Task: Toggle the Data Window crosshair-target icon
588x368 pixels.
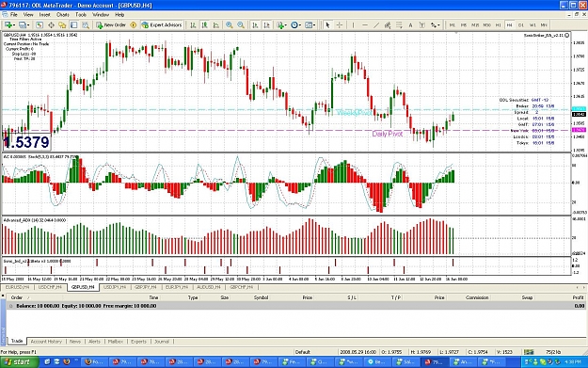Action: click(x=51, y=24)
